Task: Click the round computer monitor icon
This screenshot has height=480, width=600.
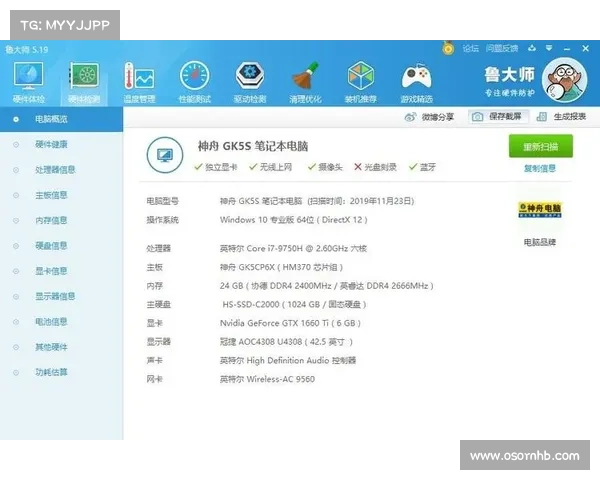Action: [165, 155]
